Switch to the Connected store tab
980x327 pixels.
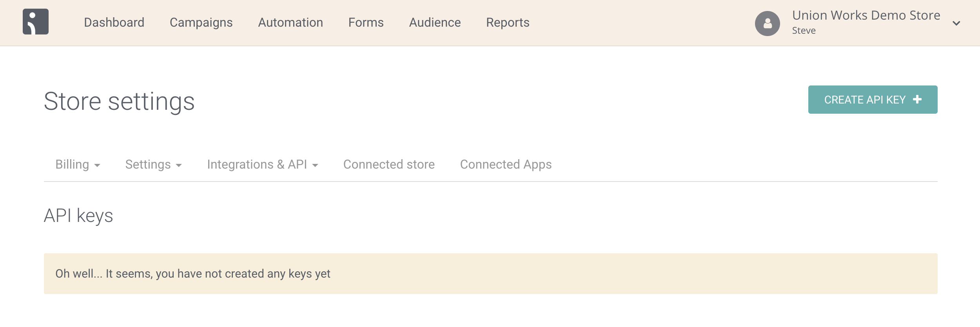[x=389, y=165]
